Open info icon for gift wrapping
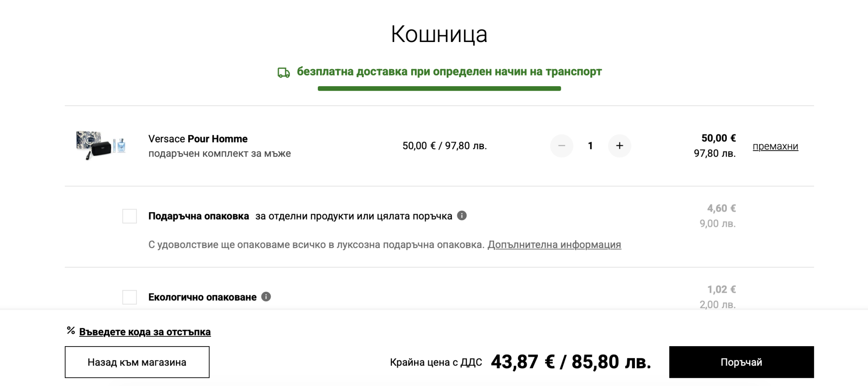This screenshot has width=868, height=386. pos(462,215)
